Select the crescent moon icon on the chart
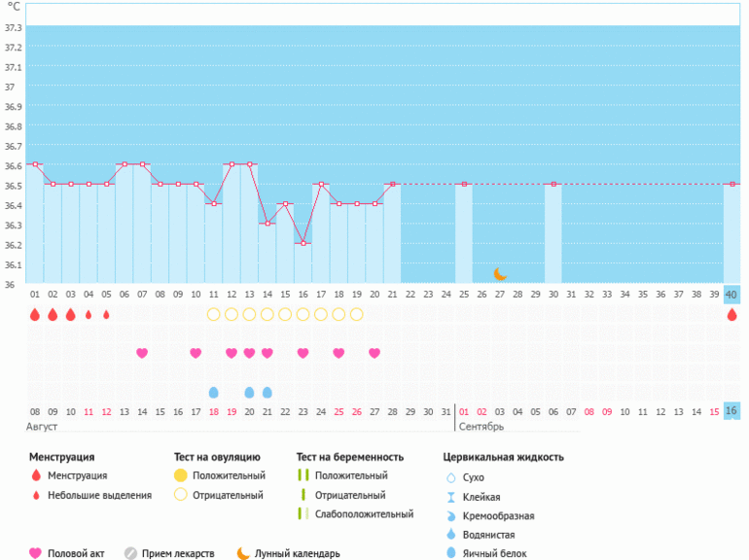The height and width of the screenshot is (560, 749). (500, 275)
